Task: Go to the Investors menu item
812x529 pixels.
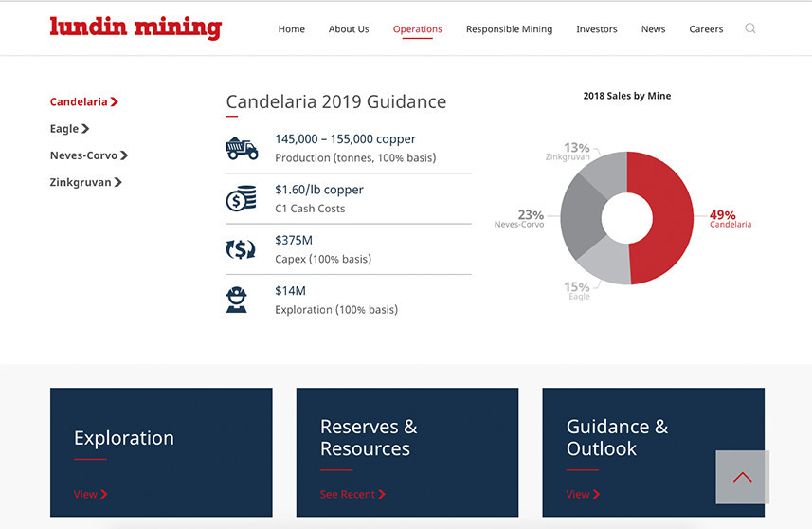Action: coord(597,29)
